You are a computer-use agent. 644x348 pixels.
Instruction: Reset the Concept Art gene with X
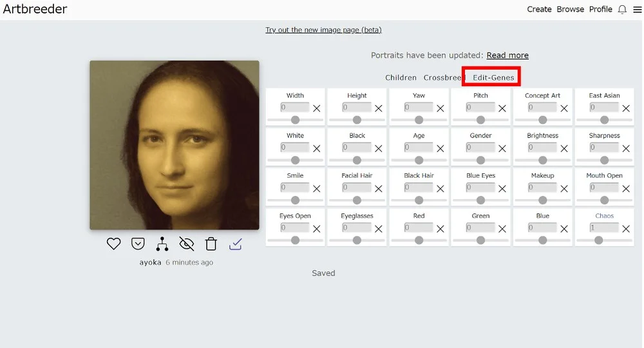[564, 108]
